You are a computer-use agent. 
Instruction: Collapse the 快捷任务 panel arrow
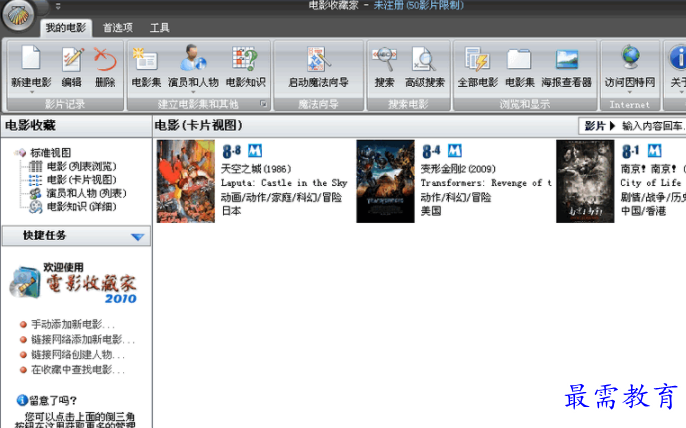pyautogui.click(x=137, y=237)
